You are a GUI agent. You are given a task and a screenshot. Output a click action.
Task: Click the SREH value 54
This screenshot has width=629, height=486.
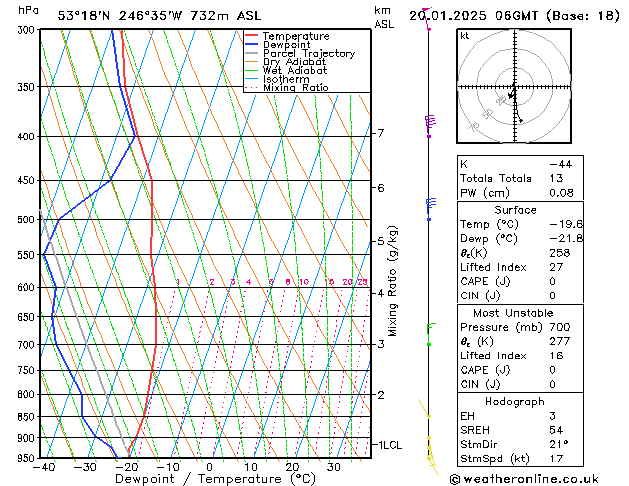pyautogui.click(x=556, y=430)
